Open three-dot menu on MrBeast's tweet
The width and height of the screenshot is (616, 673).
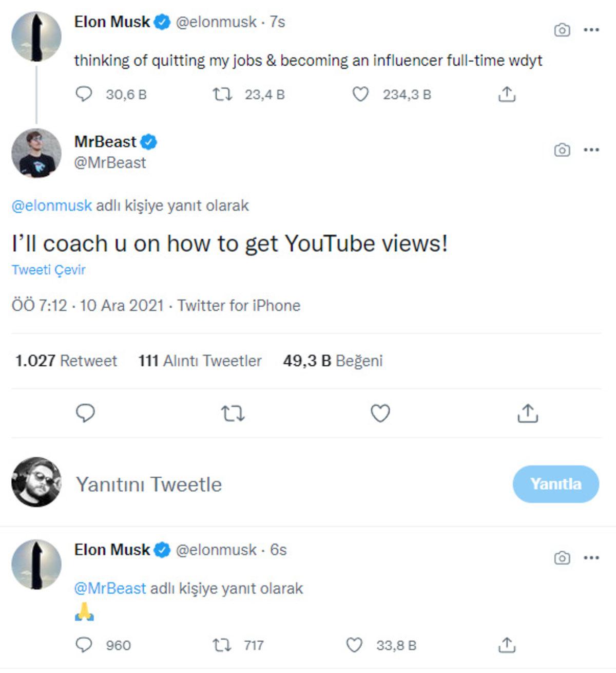[x=591, y=150]
